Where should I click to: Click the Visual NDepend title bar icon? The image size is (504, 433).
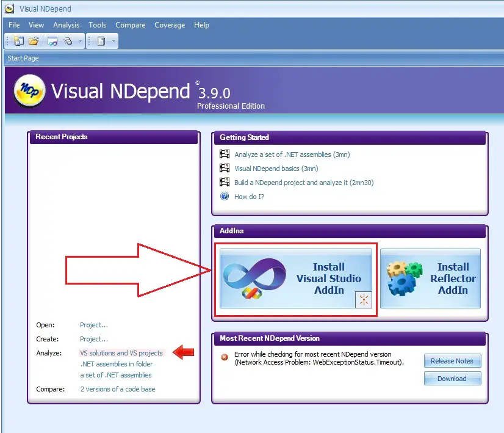(x=9, y=9)
